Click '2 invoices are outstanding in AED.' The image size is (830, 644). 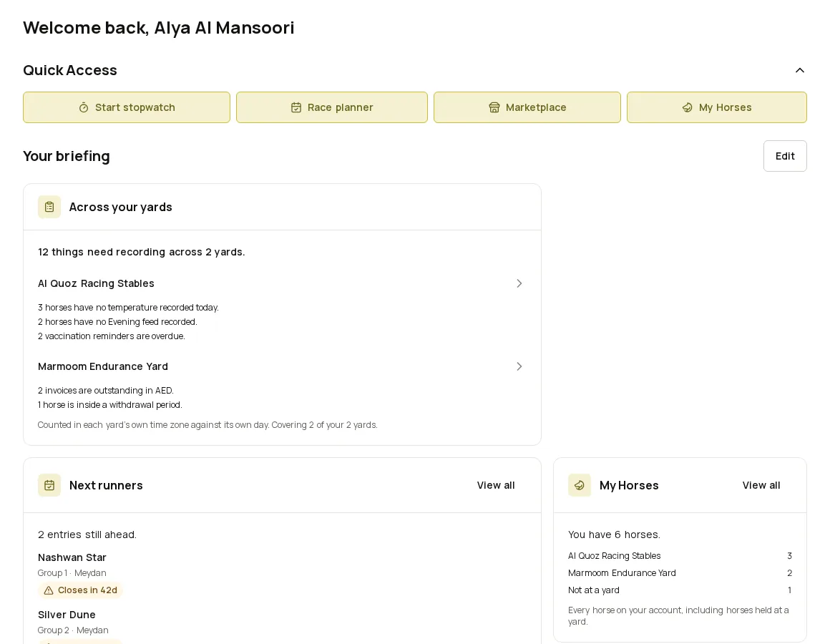click(x=106, y=391)
